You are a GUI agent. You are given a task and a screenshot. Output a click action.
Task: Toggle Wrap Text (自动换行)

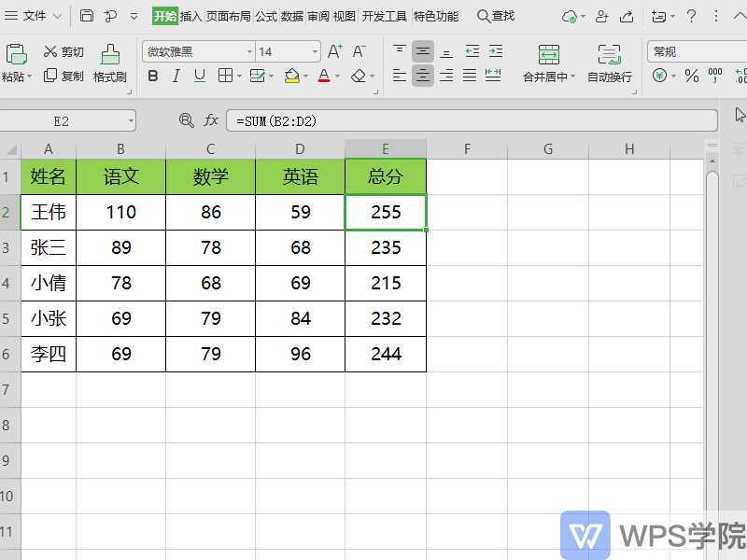pos(609,54)
